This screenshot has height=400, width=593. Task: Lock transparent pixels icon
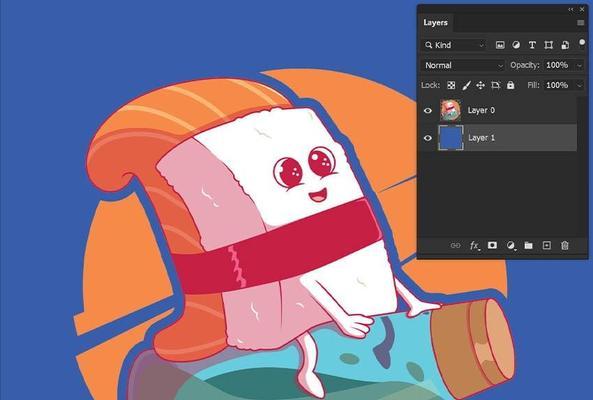pos(451,85)
